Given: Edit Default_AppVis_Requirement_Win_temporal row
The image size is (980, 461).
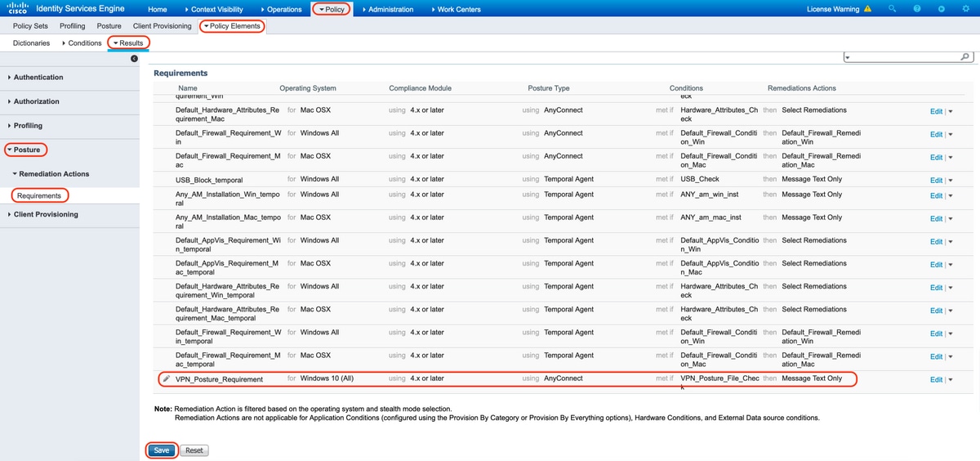Looking at the screenshot, I should (x=936, y=242).
